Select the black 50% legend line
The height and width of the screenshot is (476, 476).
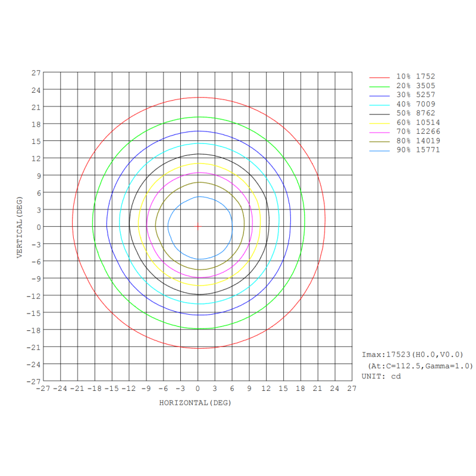point(380,114)
